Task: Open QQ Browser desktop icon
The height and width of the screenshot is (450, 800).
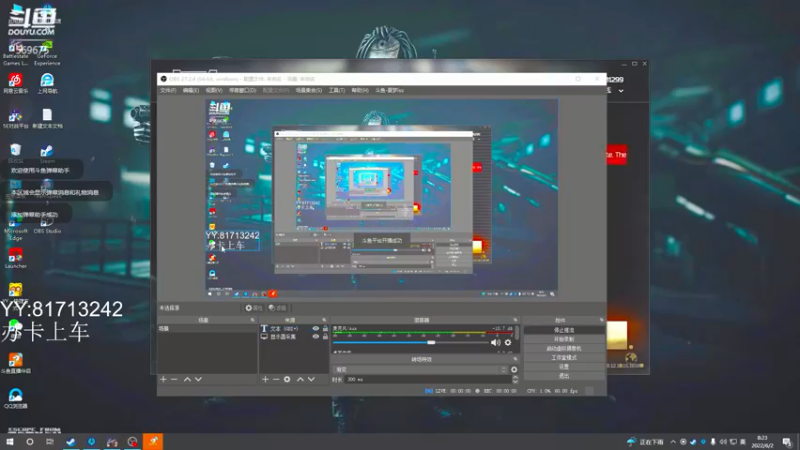Action: 15,398
